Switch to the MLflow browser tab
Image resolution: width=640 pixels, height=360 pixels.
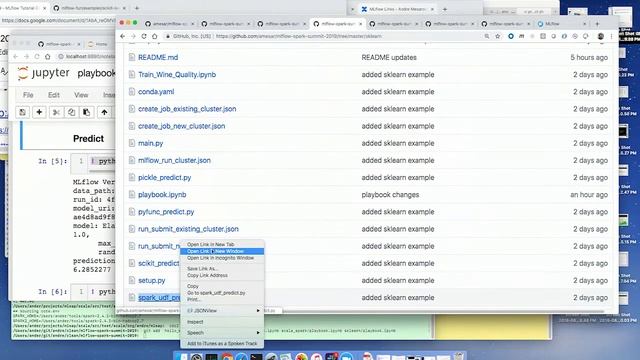[561, 24]
